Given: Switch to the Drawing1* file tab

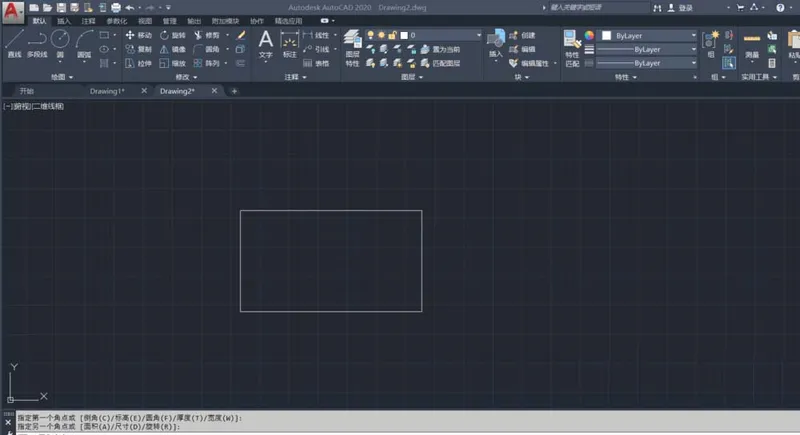Looking at the screenshot, I should click(107, 91).
